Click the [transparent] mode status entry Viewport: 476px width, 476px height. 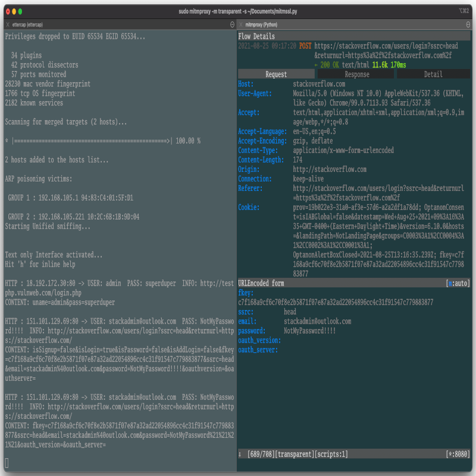tap(295, 454)
